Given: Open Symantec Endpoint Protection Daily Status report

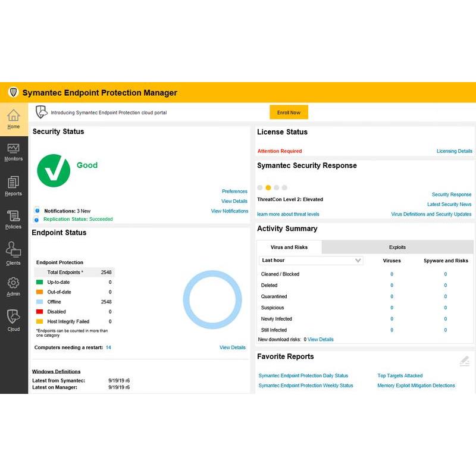Looking at the screenshot, I should pyautogui.click(x=303, y=375).
